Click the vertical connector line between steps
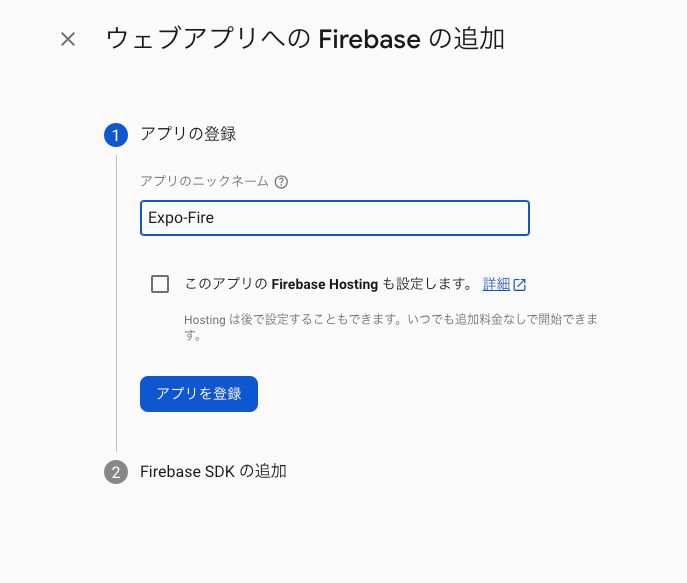Viewport: 687px width, 583px height. click(x=116, y=300)
